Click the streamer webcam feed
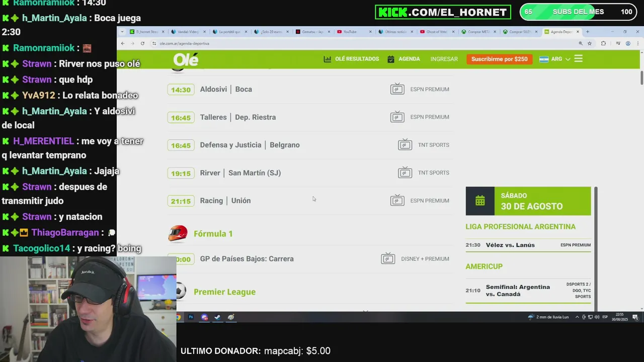 88,309
